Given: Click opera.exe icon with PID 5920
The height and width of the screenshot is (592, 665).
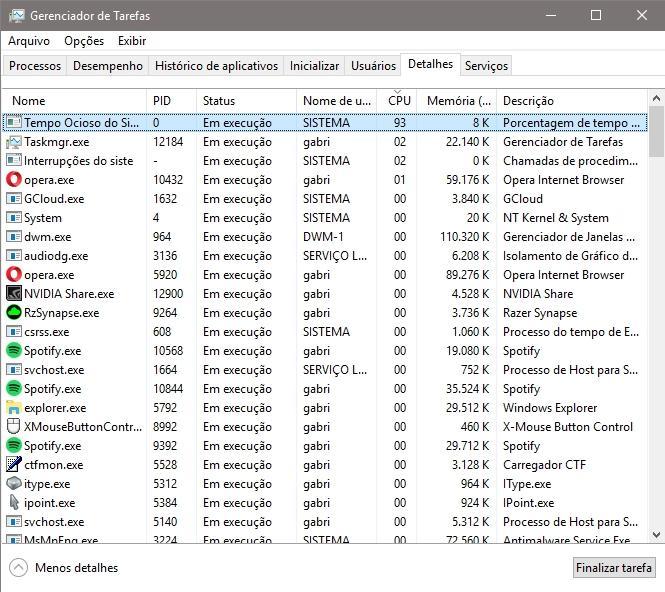Looking at the screenshot, I should point(14,275).
